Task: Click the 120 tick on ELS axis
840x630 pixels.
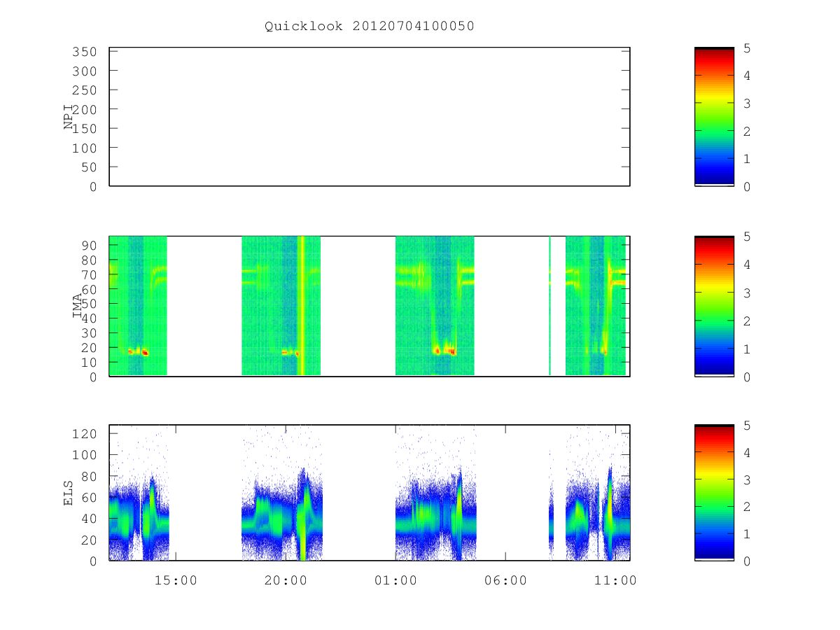Action: click(x=84, y=433)
